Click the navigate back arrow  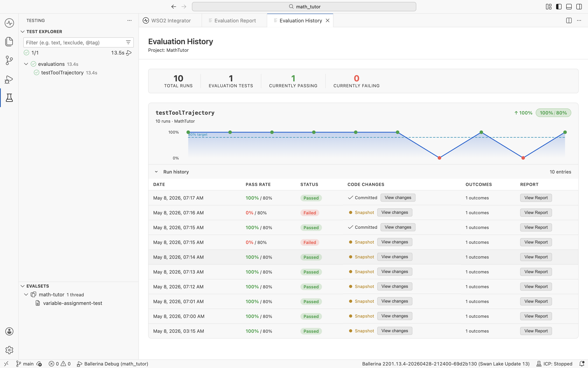173,7
